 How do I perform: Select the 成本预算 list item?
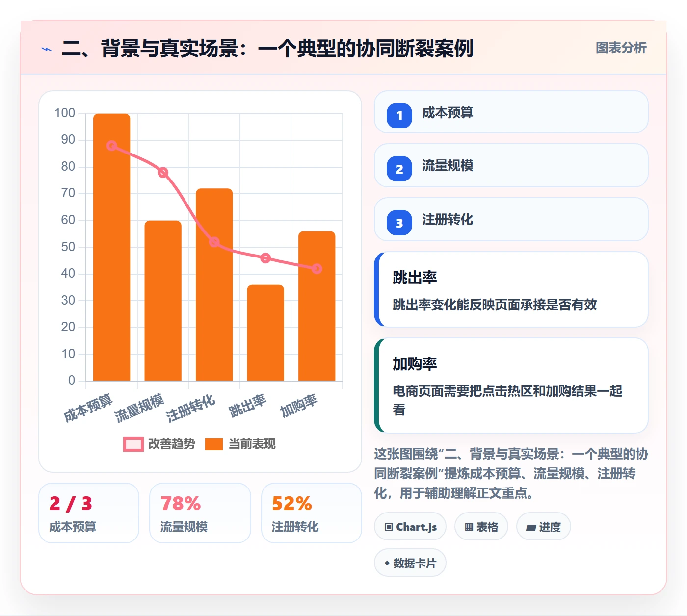click(511, 112)
